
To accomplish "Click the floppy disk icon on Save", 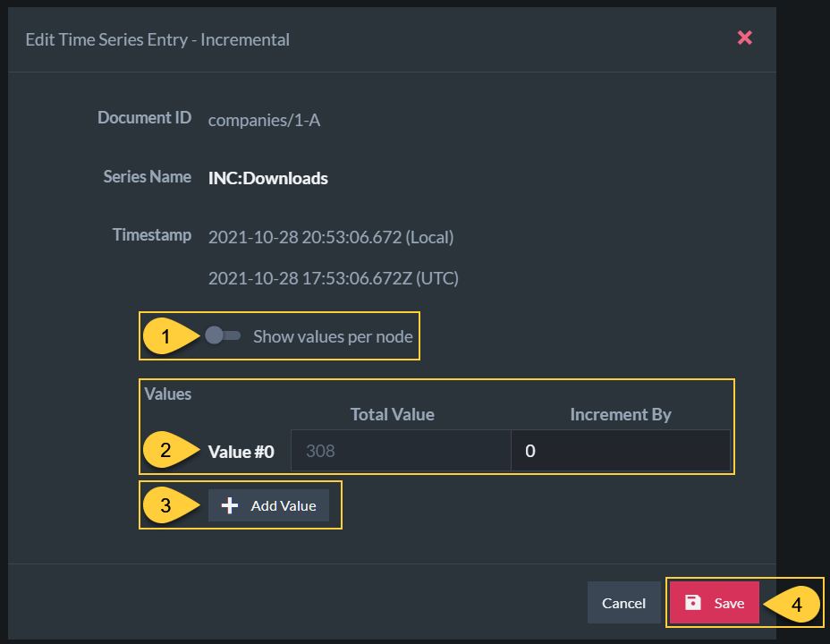I will [693, 603].
